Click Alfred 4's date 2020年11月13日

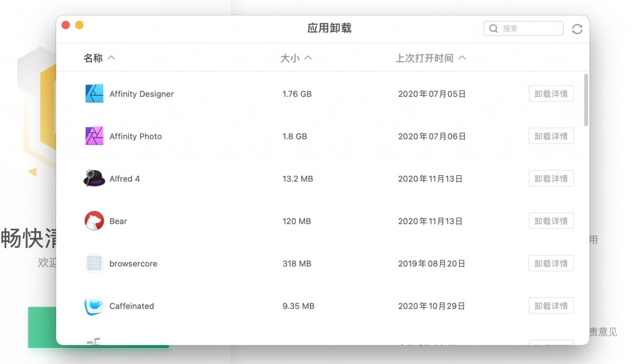point(430,178)
